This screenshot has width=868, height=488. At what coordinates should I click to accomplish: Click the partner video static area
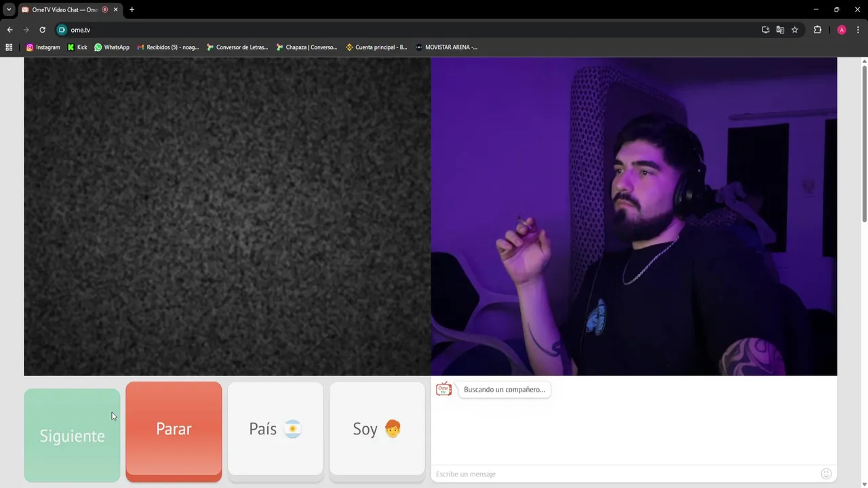click(x=227, y=216)
